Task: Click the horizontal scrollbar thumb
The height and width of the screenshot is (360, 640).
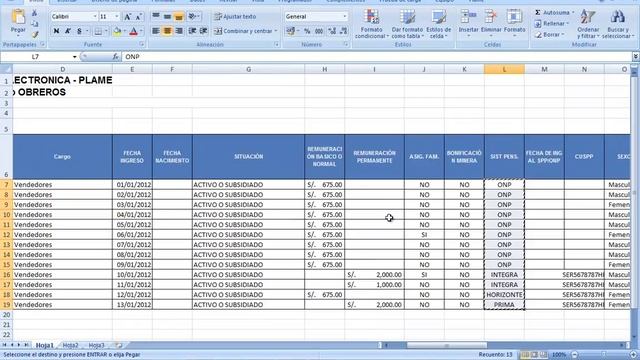Action: click(x=447, y=345)
